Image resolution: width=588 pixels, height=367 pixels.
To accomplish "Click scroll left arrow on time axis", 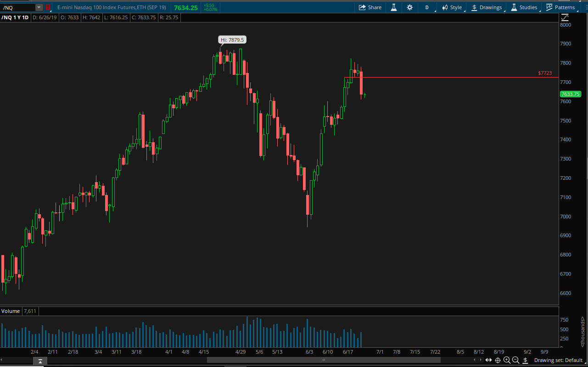I will point(475,360).
